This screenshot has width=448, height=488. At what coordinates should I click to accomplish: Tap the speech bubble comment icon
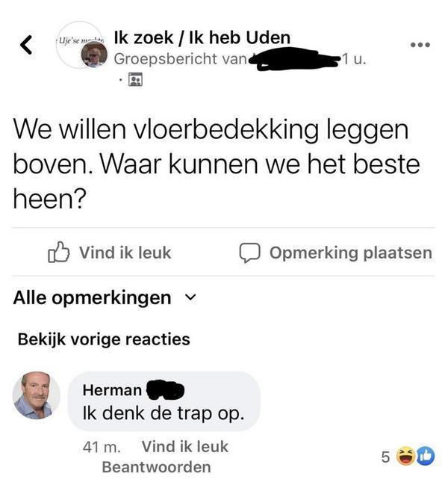pos(249,253)
